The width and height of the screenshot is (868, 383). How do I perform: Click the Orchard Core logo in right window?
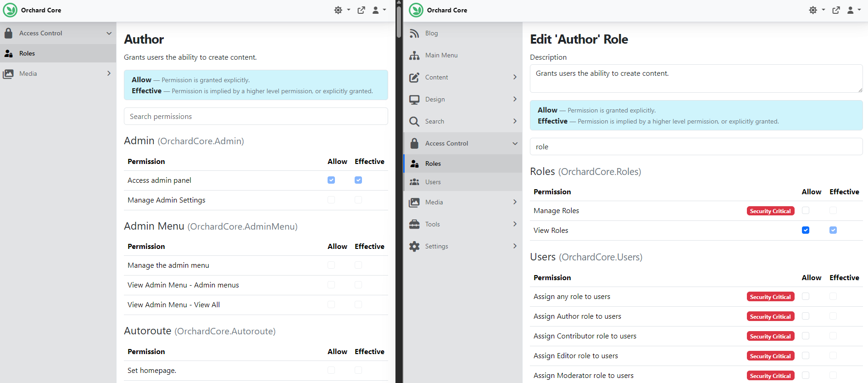416,10
